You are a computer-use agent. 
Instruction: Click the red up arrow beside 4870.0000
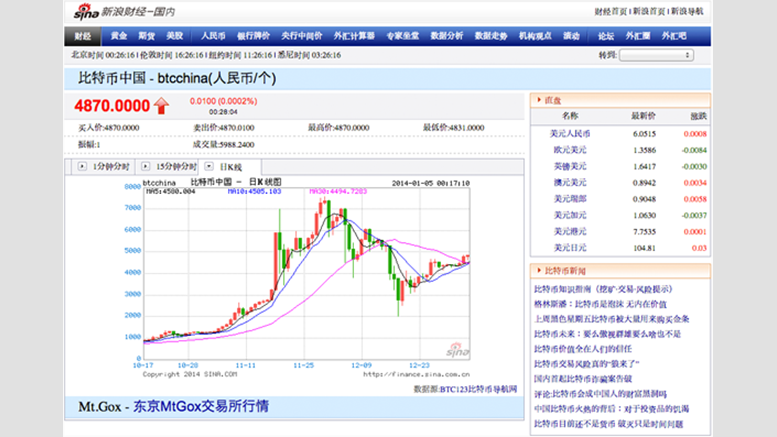coord(161,104)
